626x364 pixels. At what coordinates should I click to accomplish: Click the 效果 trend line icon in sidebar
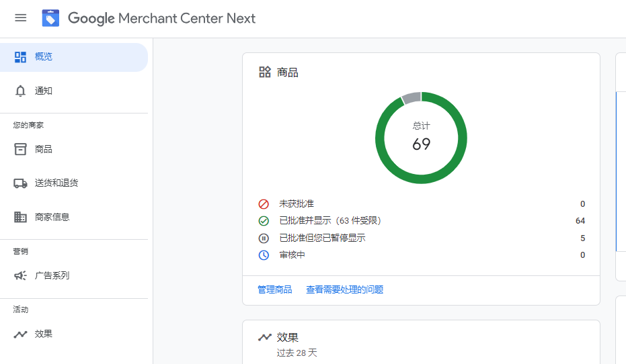point(21,334)
